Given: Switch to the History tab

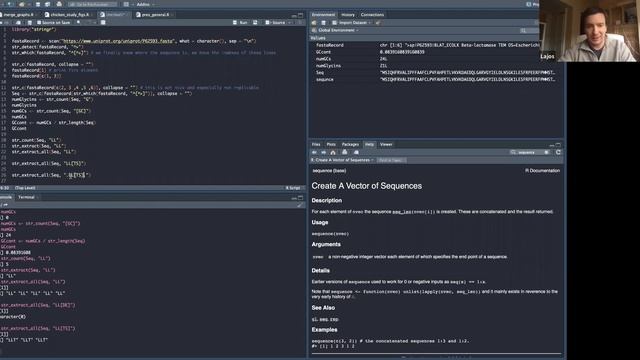Looking at the screenshot, I should coord(348,15).
